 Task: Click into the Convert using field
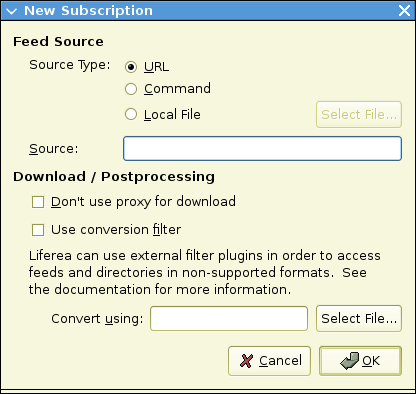click(x=229, y=318)
